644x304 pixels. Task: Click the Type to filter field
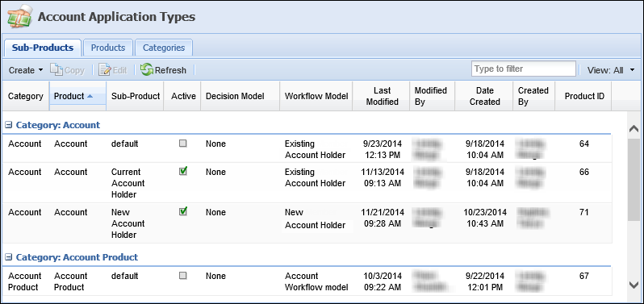pyautogui.click(x=524, y=69)
